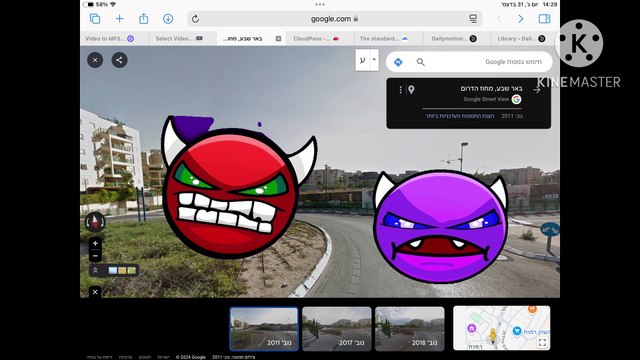Viewport: 640px width, 360px height.
Task: Close the active Google Maps tab
Action: pos(278,39)
